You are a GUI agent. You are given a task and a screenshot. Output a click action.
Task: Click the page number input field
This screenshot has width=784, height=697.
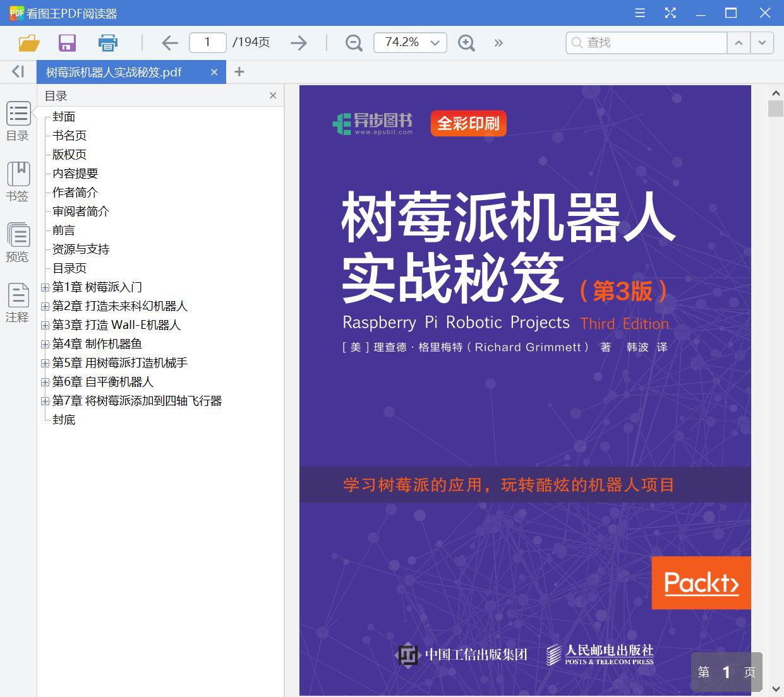pos(207,42)
